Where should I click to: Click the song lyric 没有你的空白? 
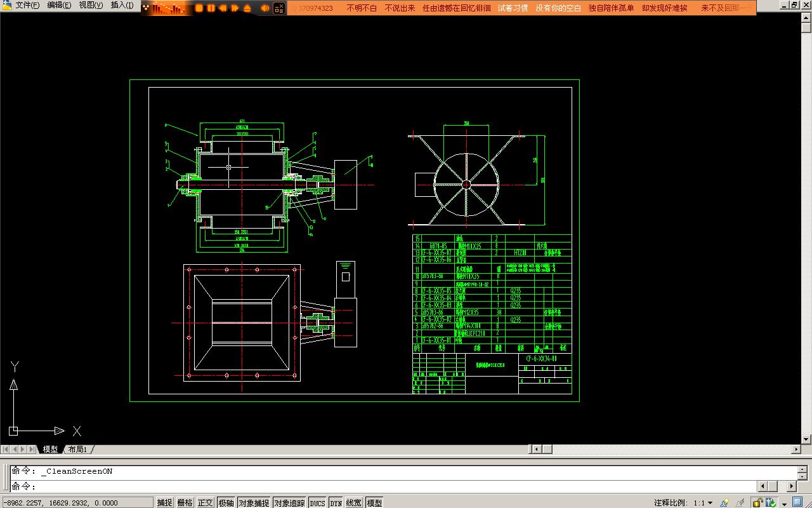pyautogui.click(x=558, y=8)
